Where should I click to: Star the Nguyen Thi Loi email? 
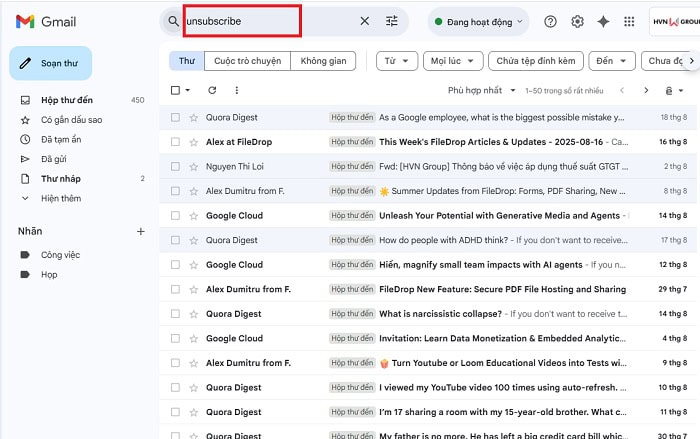(x=193, y=167)
